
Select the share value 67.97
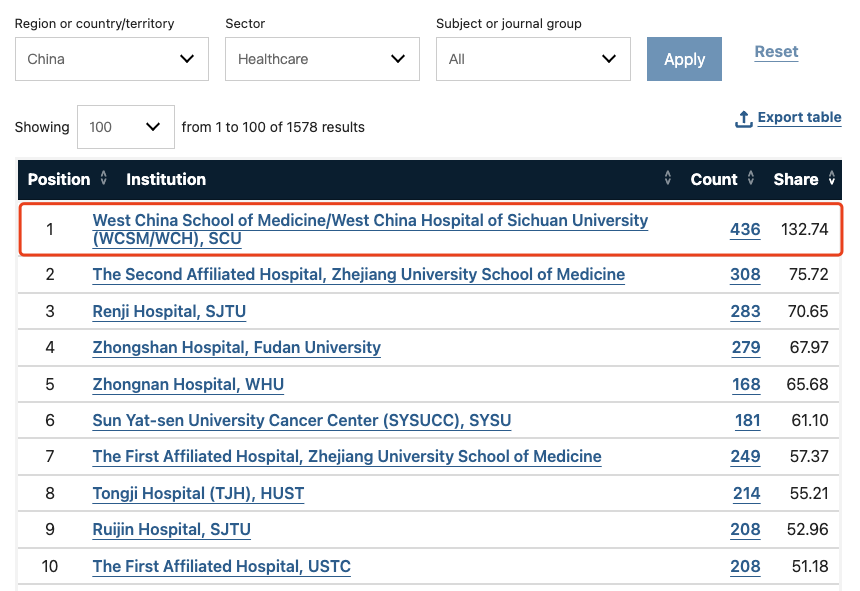[809, 348]
